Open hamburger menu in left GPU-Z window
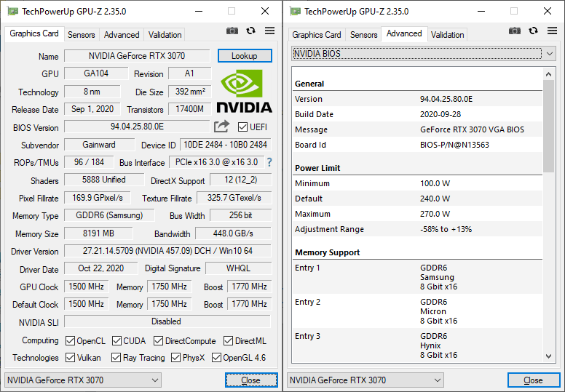Viewport: 565px width, 392px height. 269,31
